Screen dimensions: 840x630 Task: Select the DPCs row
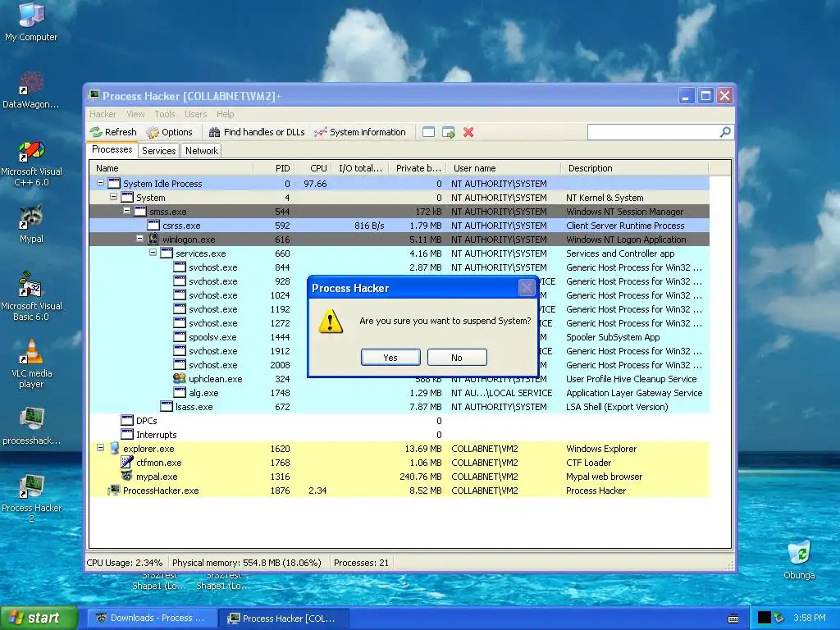(399, 421)
